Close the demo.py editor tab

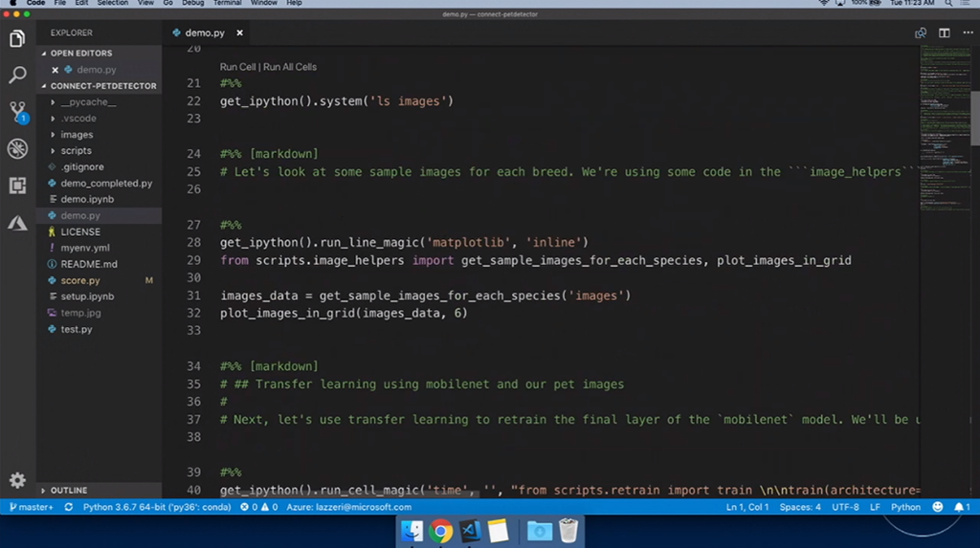point(239,33)
